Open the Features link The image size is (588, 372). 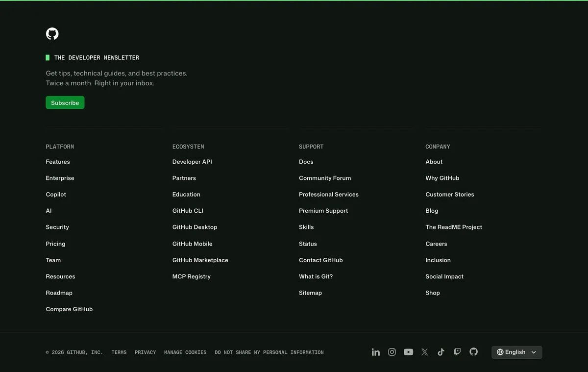point(58,162)
